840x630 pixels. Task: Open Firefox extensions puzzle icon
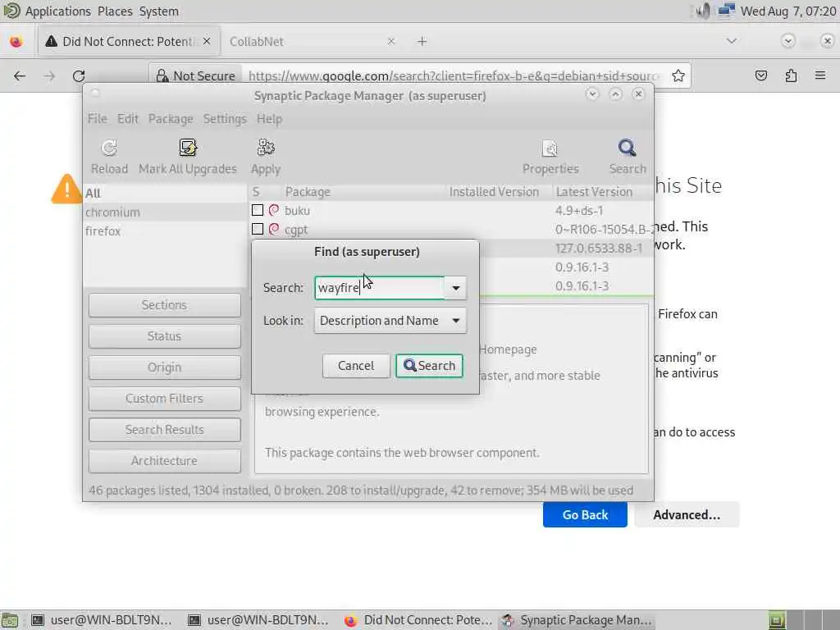(791, 75)
